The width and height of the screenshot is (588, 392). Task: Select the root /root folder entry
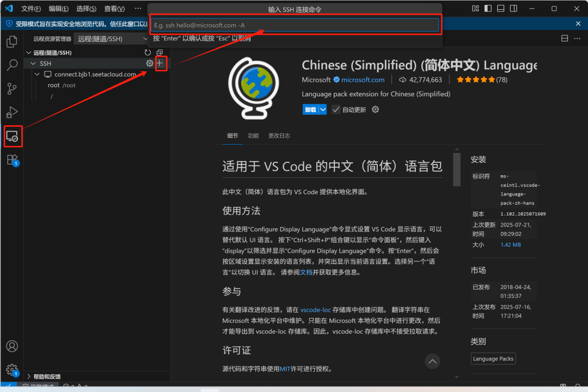[x=62, y=85]
